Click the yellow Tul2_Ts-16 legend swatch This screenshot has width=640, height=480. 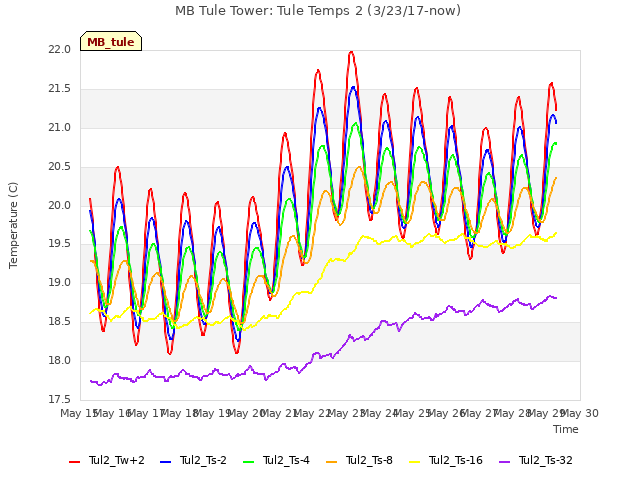tap(414, 462)
